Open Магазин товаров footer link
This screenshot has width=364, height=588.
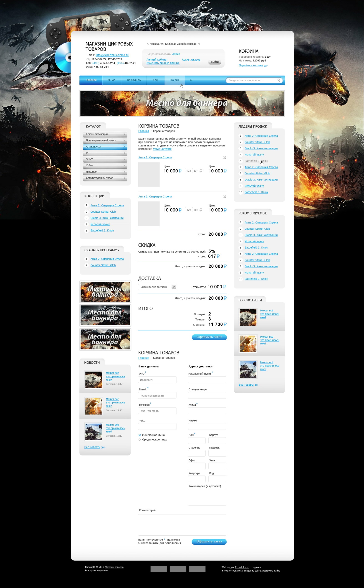(114, 567)
